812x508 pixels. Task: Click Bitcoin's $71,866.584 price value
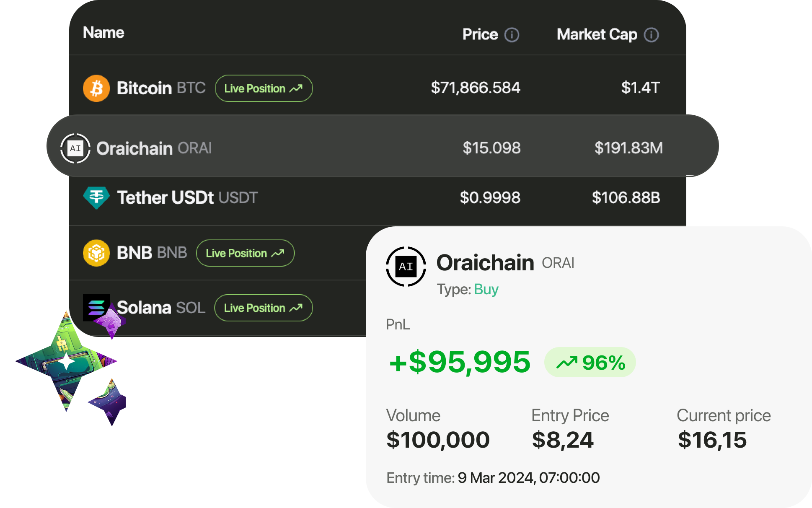click(476, 88)
